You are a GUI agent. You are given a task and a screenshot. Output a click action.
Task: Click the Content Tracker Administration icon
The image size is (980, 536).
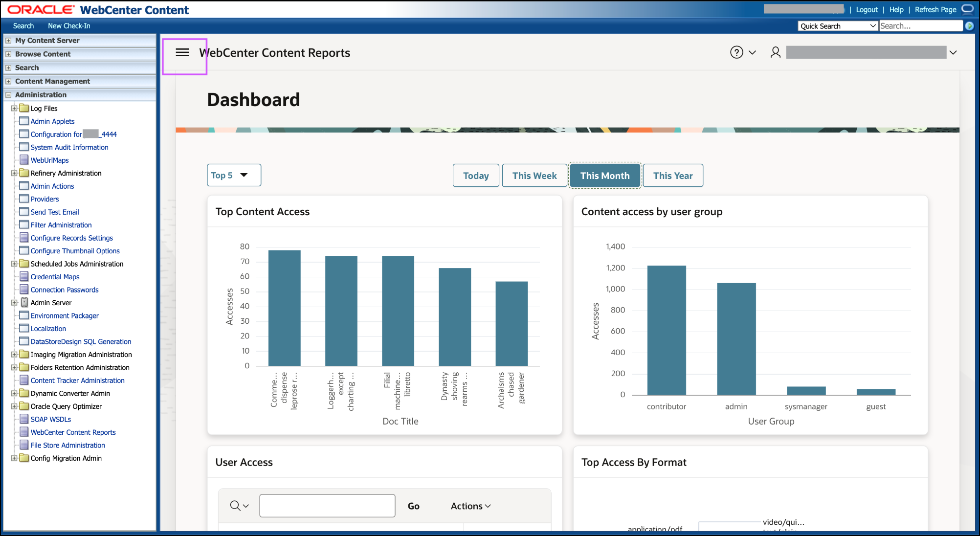24,380
